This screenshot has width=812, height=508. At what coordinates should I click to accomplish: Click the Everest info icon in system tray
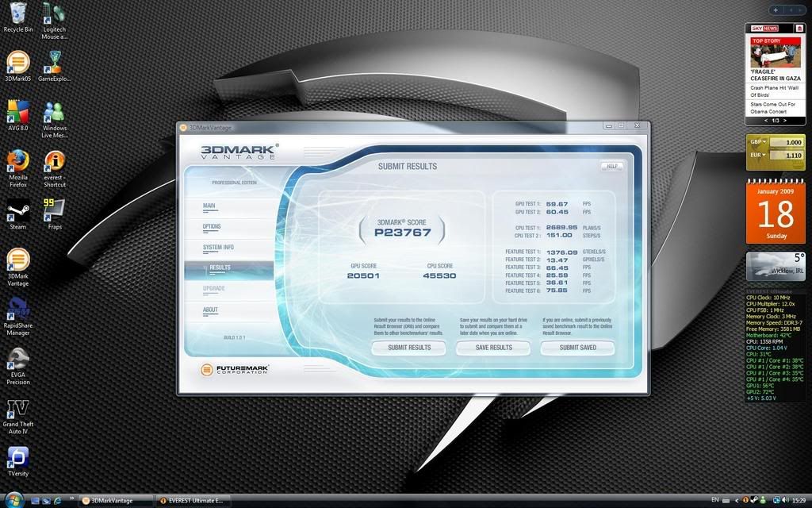[745, 500]
